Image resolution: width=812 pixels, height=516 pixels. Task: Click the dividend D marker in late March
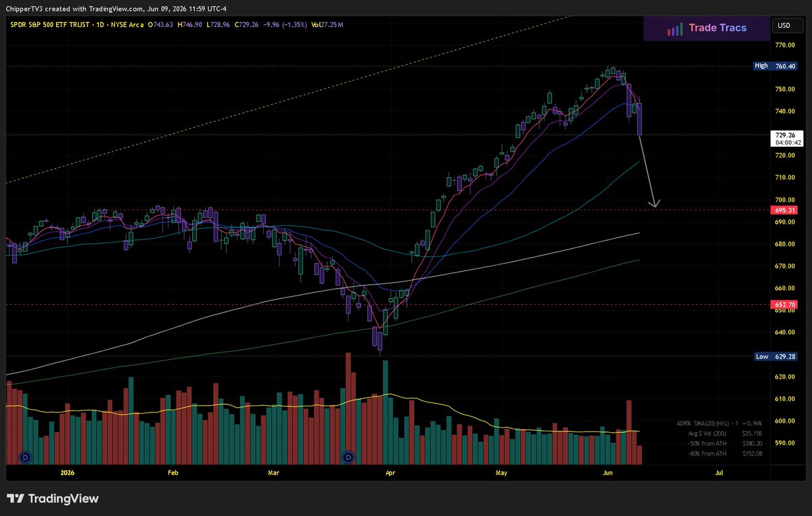349,457
